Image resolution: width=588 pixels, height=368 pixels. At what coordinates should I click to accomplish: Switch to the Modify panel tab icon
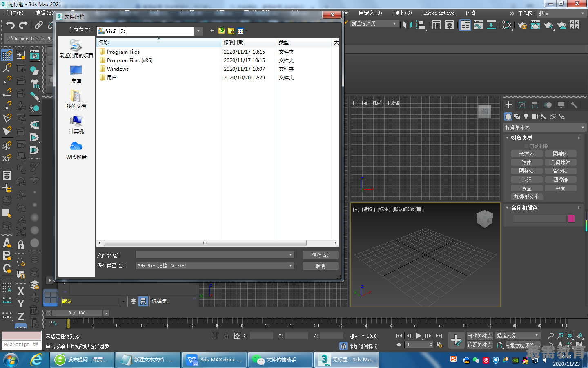coord(521,105)
